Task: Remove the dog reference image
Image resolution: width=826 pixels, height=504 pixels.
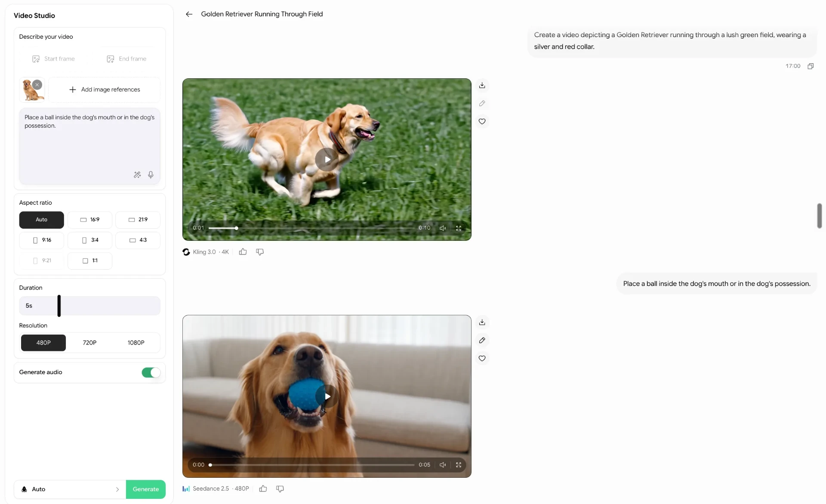Action: coord(37,85)
